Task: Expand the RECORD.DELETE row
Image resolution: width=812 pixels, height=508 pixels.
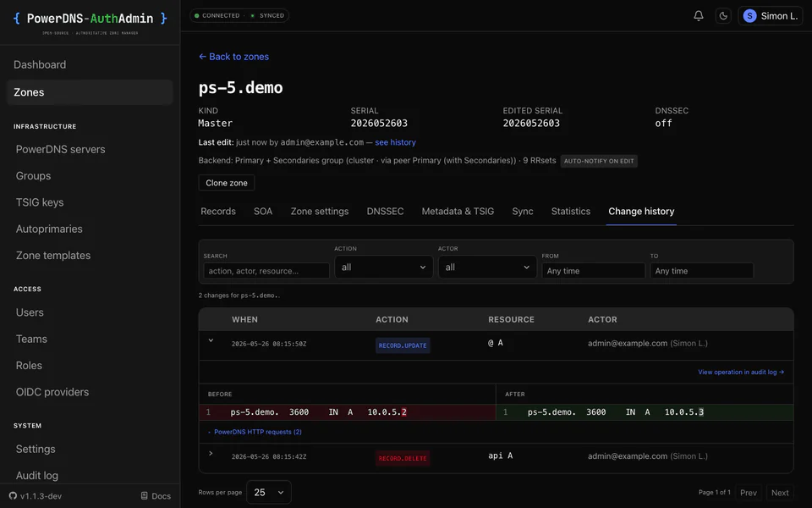Action: [x=211, y=454]
